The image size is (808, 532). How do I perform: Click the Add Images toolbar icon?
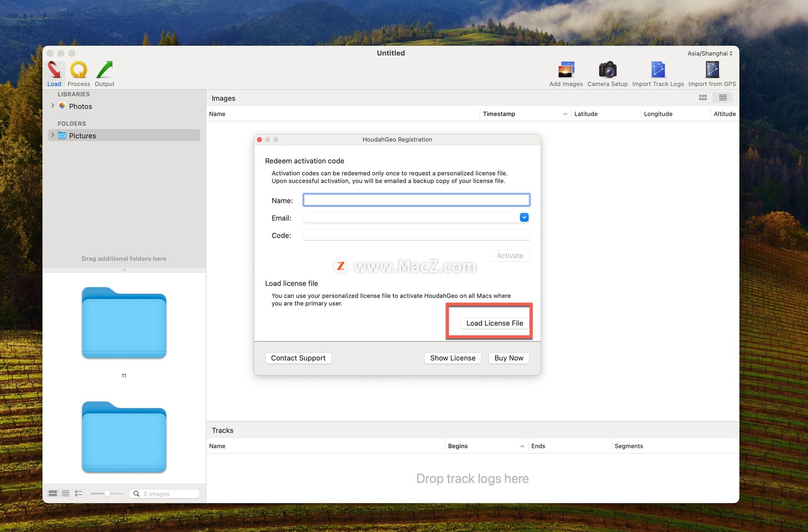pyautogui.click(x=566, y=70)
